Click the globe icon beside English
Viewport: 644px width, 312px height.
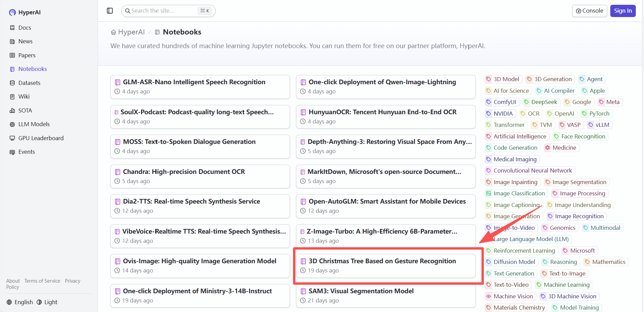9,302
